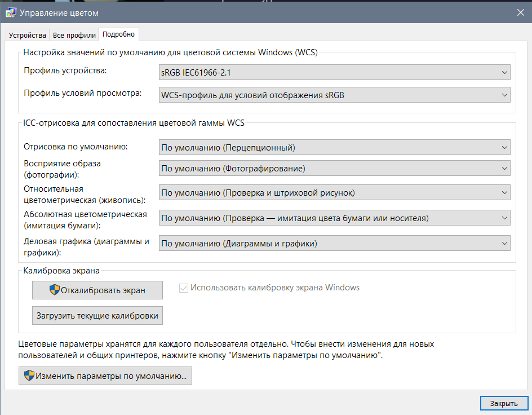Image resolution: width=532 pixels, height=415 pixels.
Task: Select the Подробно tab
Action: pyautogui.click(x=118, y=34)
